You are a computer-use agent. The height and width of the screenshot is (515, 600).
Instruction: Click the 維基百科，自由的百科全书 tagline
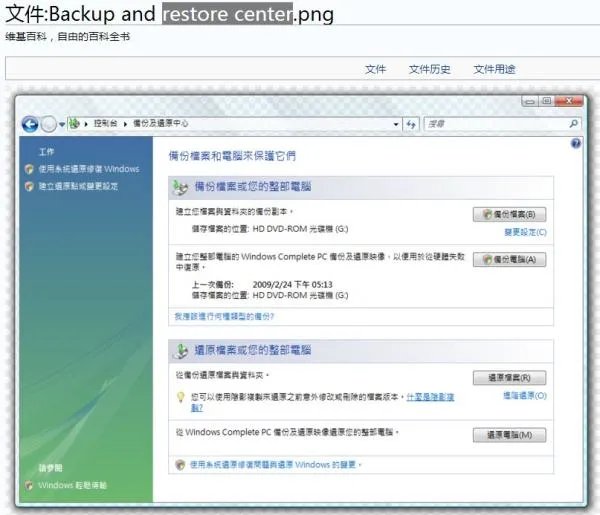tap(68, 37)
